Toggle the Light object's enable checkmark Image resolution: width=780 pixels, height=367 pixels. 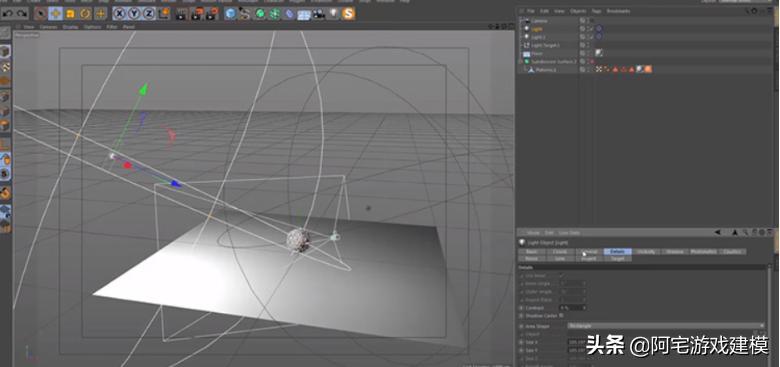[591, 29]
